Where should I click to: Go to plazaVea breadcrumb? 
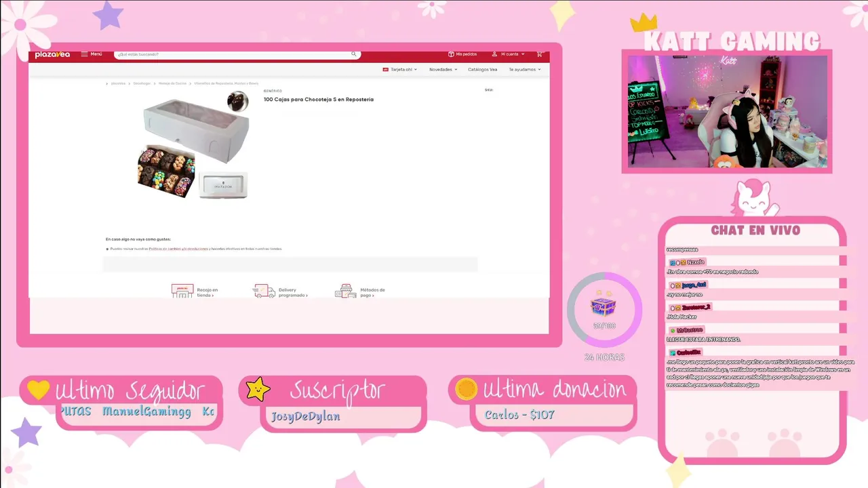pos(118,83)
